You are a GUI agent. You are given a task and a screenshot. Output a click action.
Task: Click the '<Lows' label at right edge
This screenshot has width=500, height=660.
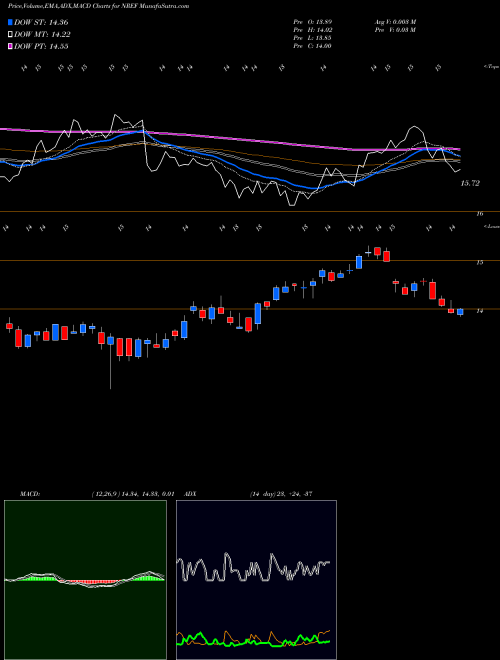(x=491, y=226)
